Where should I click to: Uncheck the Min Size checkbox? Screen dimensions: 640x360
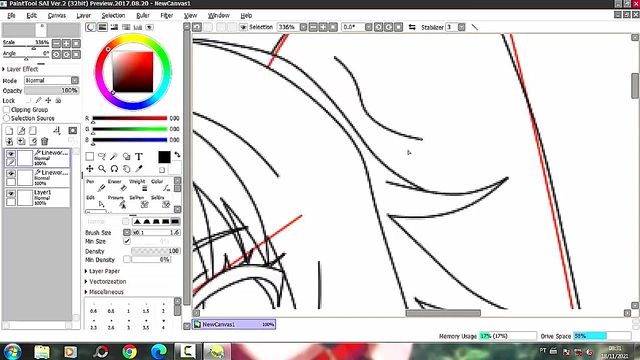point(127,241)
